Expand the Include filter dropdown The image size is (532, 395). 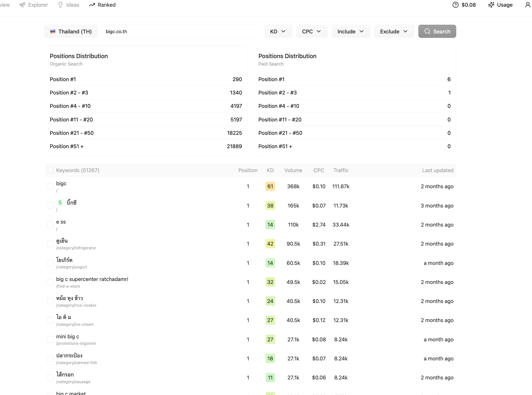point(351,31)
